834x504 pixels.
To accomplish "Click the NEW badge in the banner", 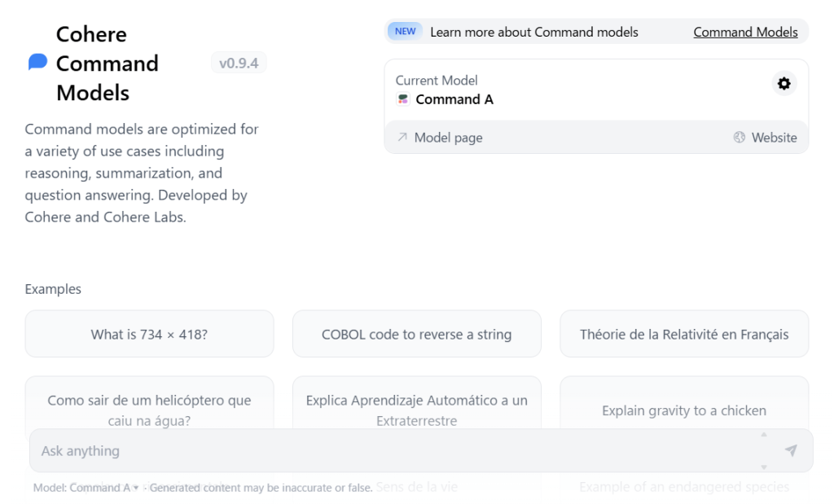I will 405,32.
